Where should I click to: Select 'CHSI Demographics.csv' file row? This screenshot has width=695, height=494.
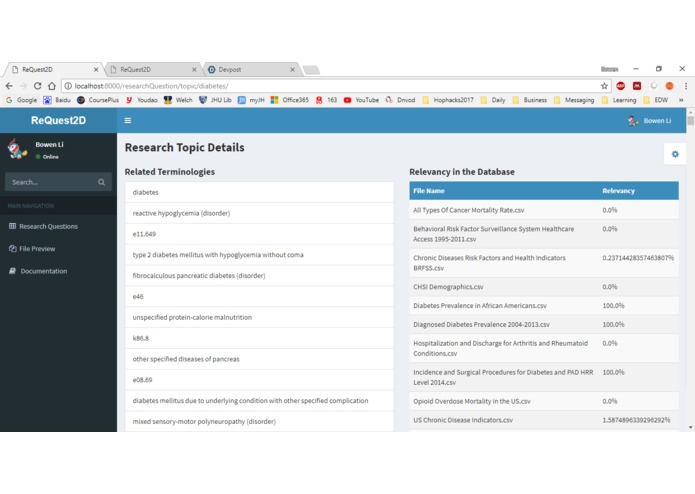pos(544,287)
